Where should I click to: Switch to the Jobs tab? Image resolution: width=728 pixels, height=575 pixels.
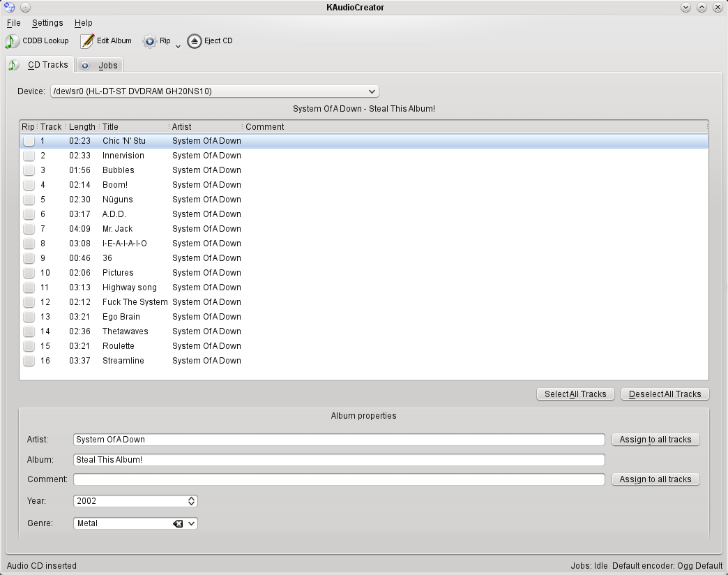[x=99, y=66]
